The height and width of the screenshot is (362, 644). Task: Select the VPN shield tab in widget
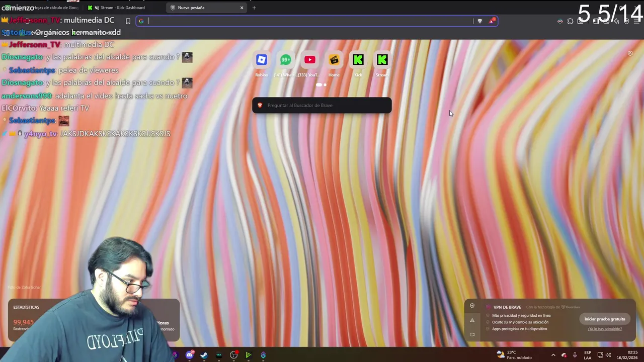pos(472,306)
